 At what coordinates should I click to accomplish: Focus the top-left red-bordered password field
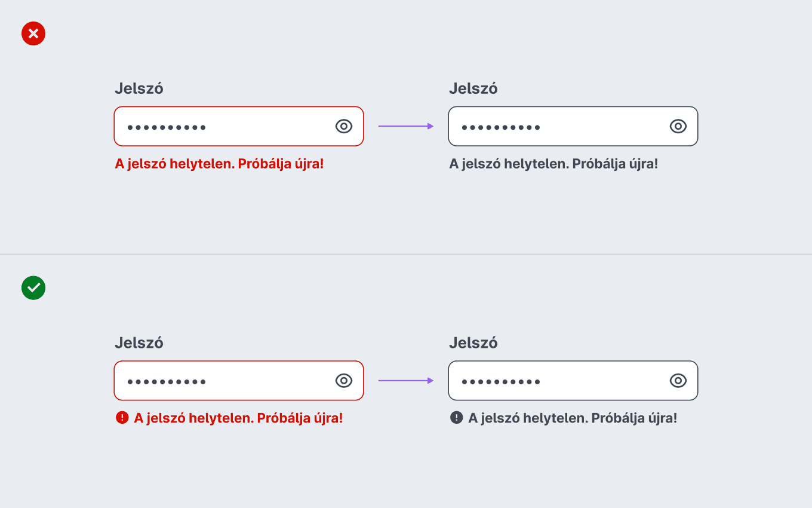[239, 126]
